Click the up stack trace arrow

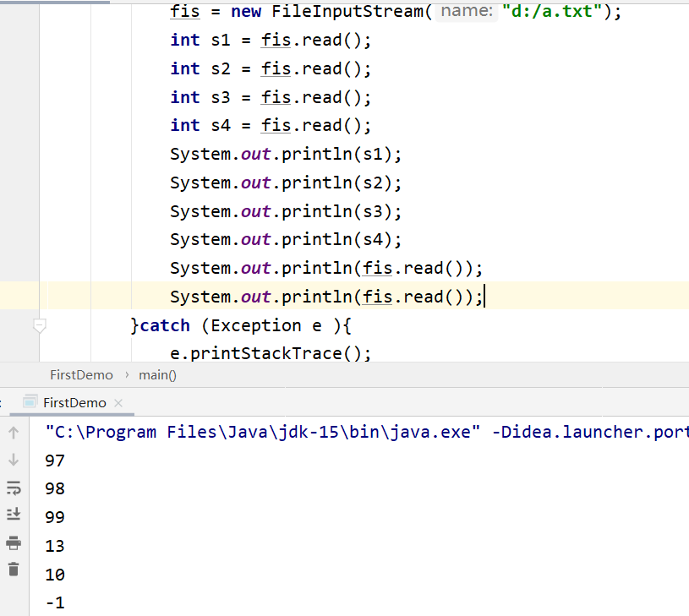[14, 433]
